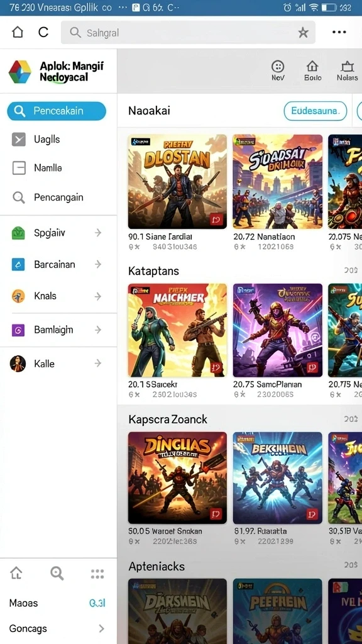
Task: Click the 90.1 Siane Fandiai title
Action: point(160,237)
